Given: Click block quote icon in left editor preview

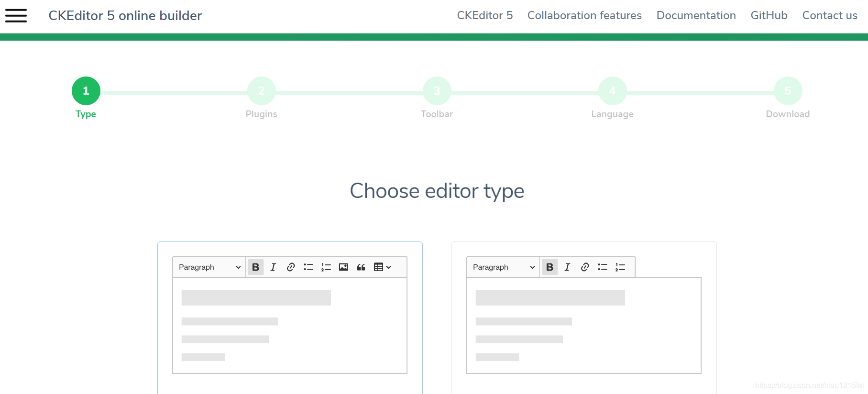Looking at the screenshot, I should [x=361, y=267].
